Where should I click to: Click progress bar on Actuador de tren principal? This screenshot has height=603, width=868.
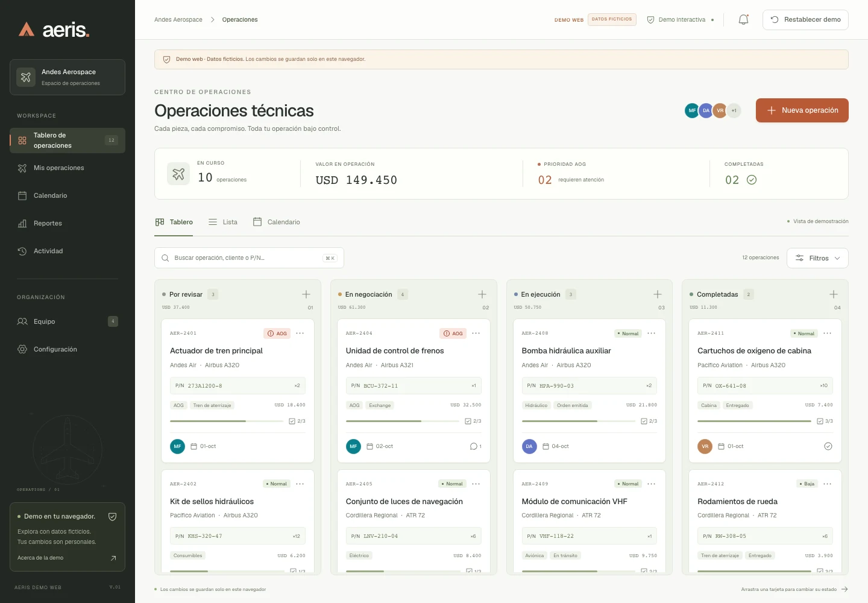[x=227, y=421]
